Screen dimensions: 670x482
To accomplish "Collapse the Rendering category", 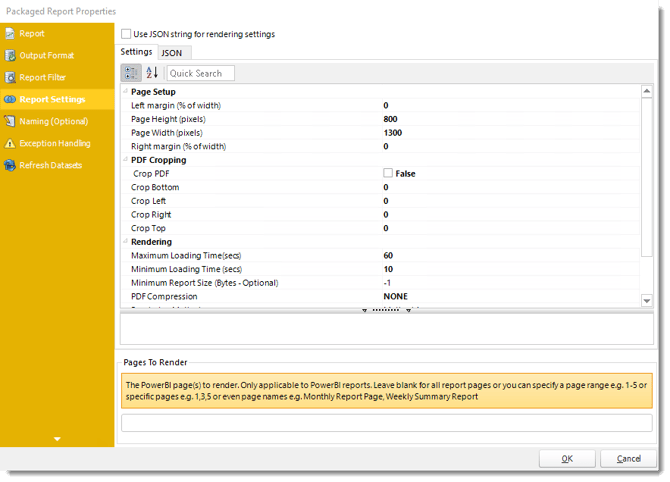I will [x=126, y=241].
